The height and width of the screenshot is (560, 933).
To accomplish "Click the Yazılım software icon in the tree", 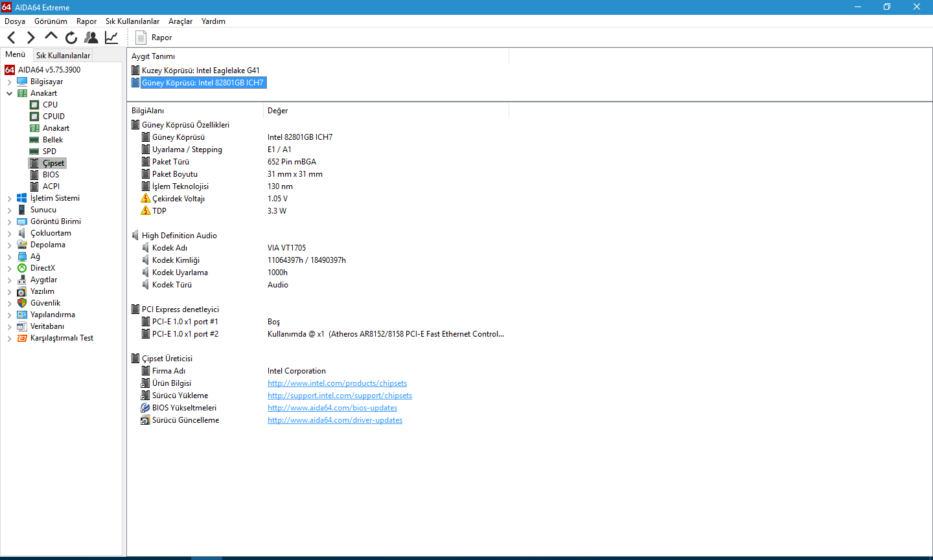I will tap(22, 291).
